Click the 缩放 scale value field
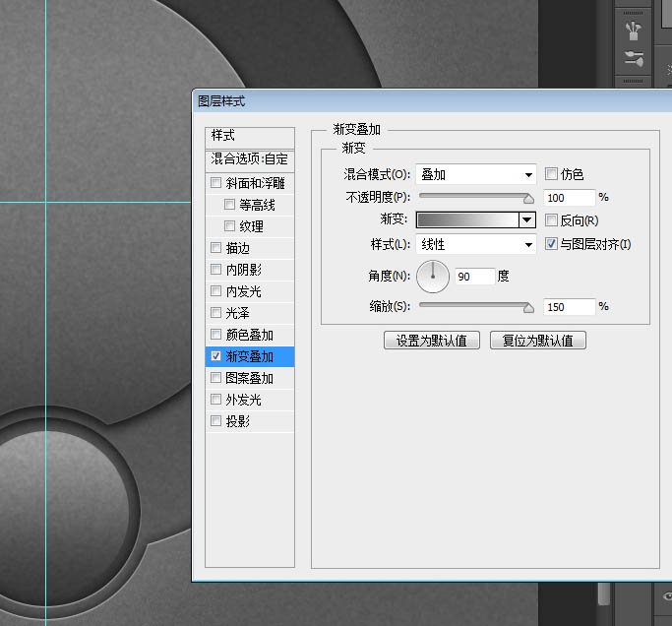This screenshot has height=626, width=672. click(568, 307)
